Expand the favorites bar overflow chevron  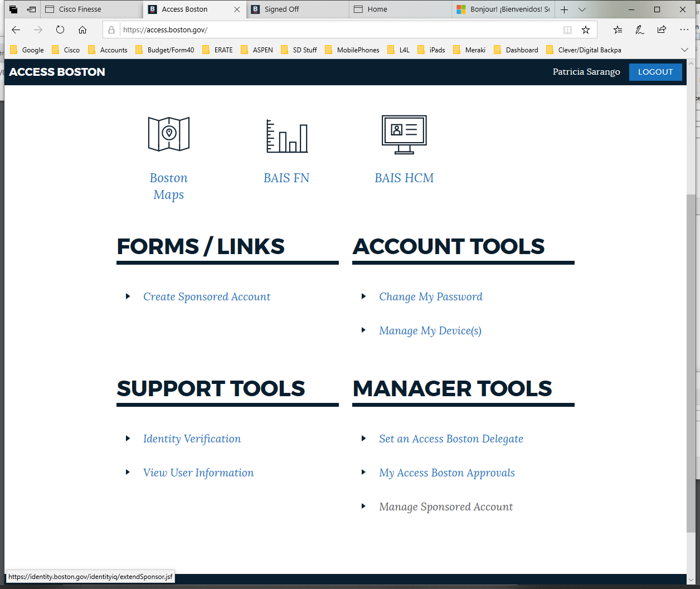point(684,50)
